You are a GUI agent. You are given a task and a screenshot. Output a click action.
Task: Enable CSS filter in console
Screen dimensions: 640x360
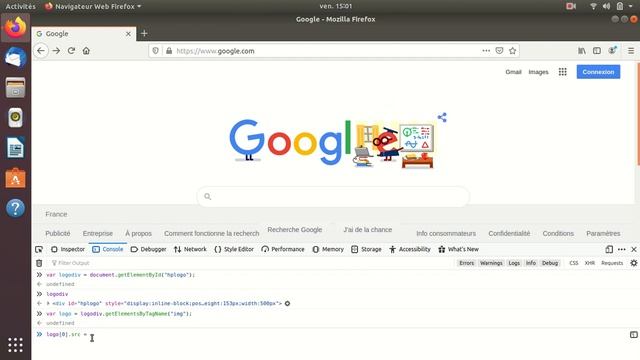click(x=574, y=263)
